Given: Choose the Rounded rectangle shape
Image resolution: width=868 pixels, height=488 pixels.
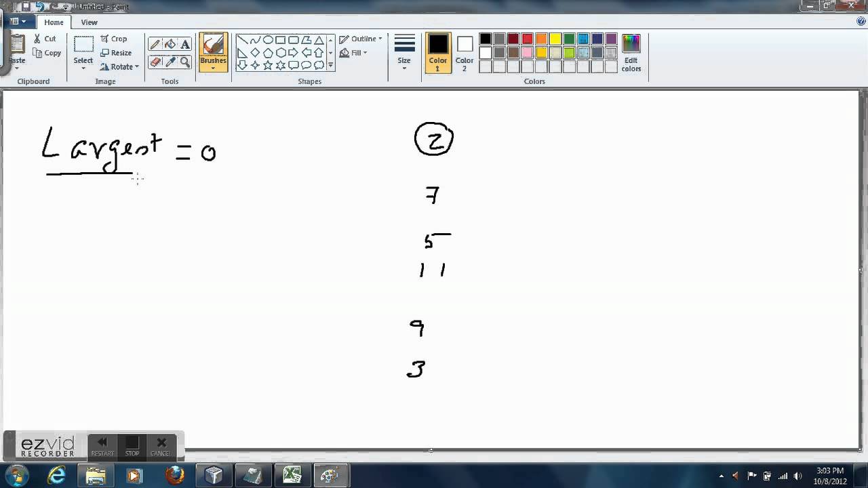Looking at the screenshot, I should tap(294, 40).
